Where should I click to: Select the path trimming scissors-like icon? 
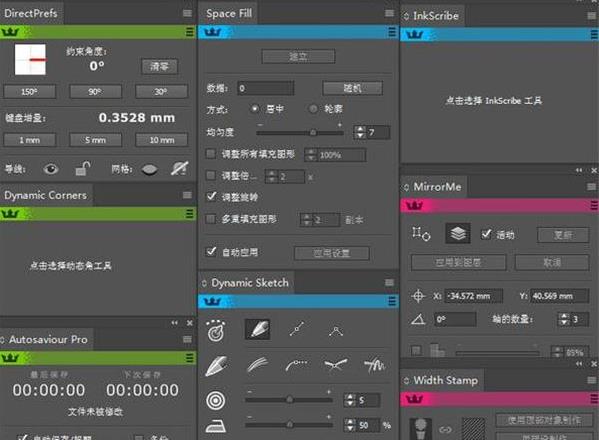tap(335, 365)
